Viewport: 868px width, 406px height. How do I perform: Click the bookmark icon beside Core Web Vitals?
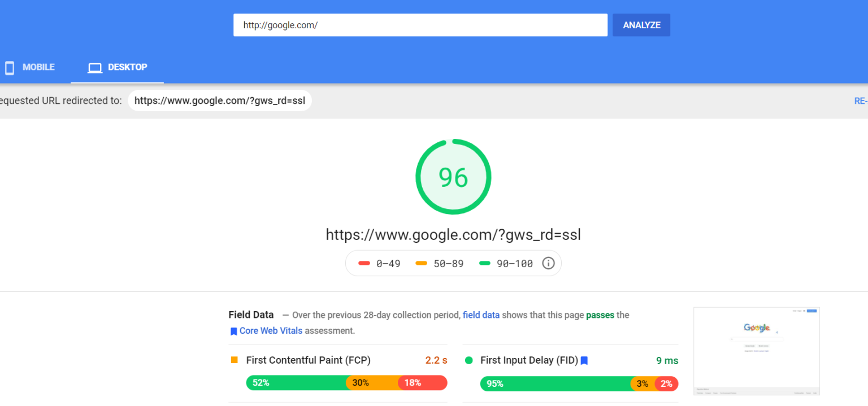[x=233, y=331]
